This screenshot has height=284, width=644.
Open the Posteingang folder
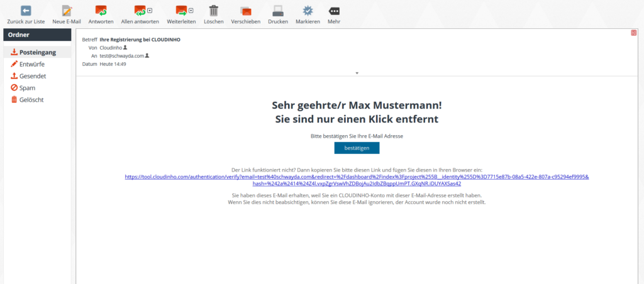tap(37, 52)
